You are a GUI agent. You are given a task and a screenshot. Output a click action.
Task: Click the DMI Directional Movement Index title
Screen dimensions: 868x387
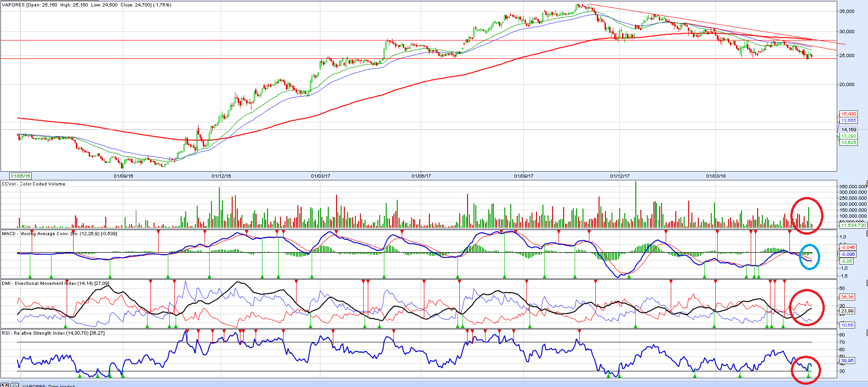tap(55, 283)
